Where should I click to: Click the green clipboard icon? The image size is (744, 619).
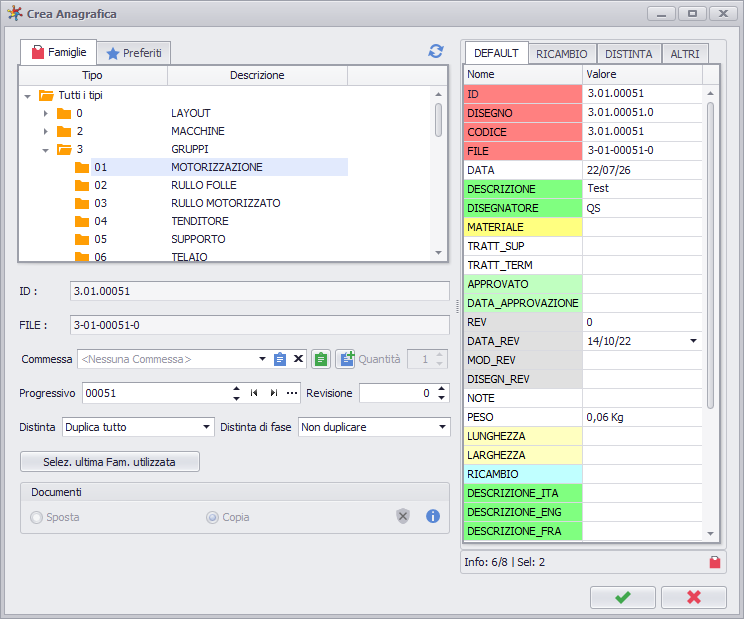321,359
